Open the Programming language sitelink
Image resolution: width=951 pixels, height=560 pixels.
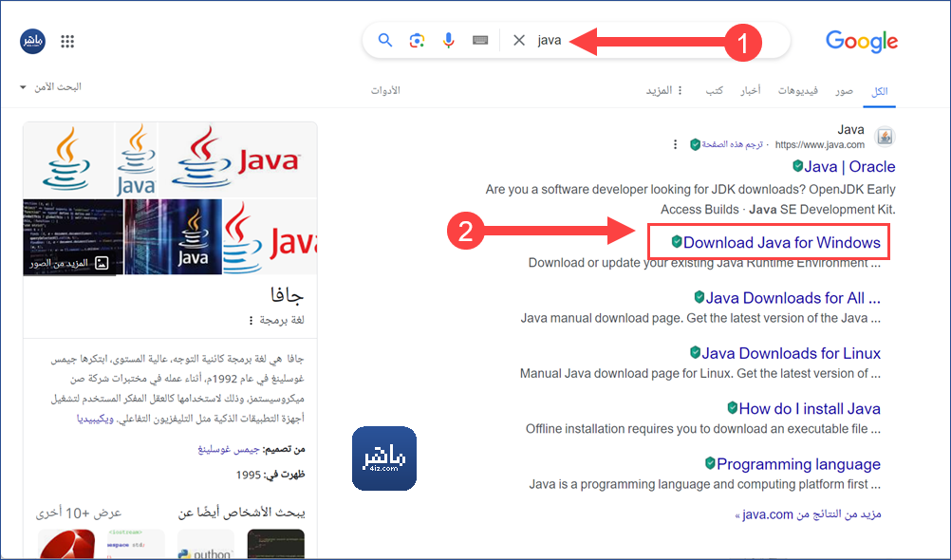(x=799, y=464)
